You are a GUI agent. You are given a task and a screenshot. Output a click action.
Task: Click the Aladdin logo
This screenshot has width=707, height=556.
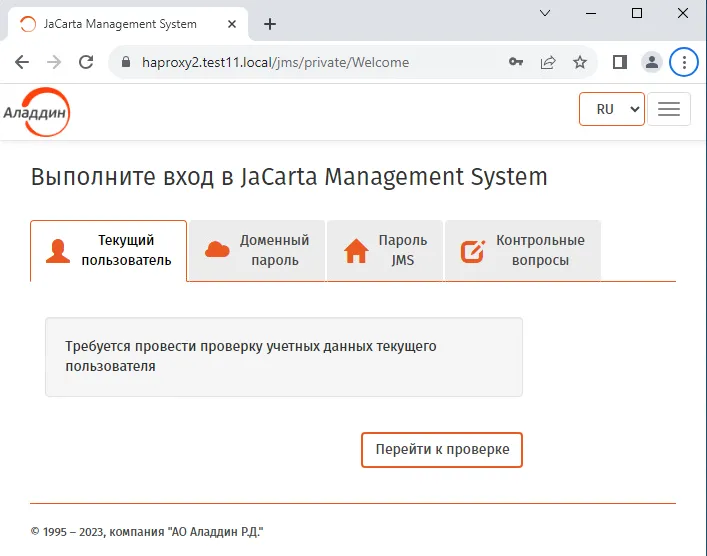point(37,112)
